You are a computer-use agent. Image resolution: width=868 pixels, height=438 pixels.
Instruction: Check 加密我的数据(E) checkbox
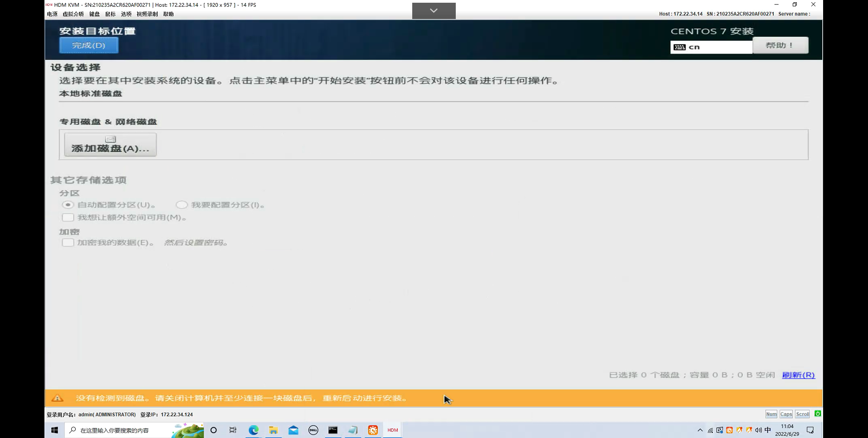point(68,243)
